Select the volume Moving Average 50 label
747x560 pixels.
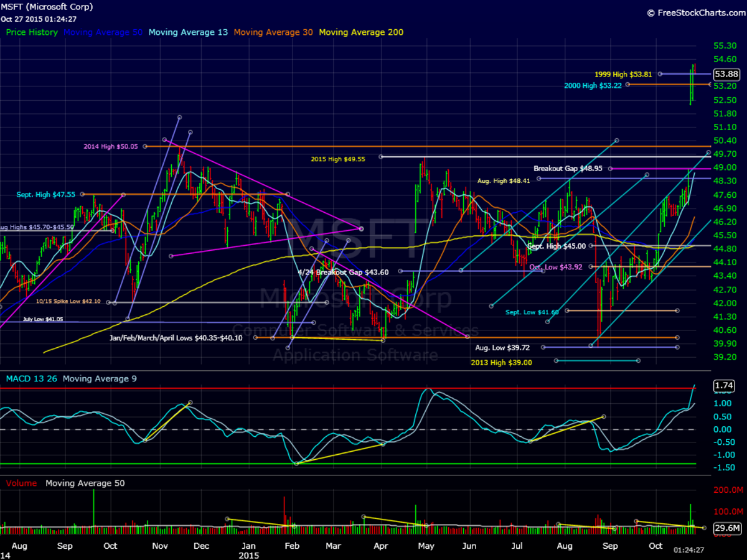pyautogui.click(x=85, y=483)
